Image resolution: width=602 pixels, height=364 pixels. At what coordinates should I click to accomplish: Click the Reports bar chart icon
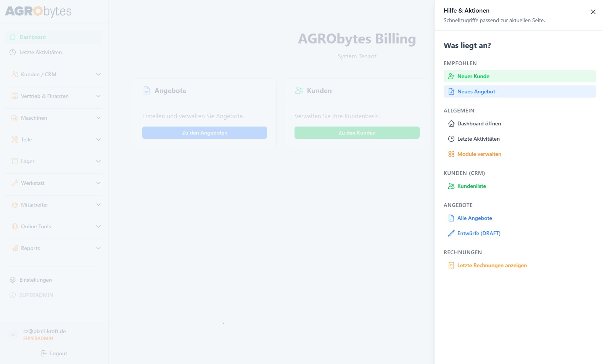15,248
